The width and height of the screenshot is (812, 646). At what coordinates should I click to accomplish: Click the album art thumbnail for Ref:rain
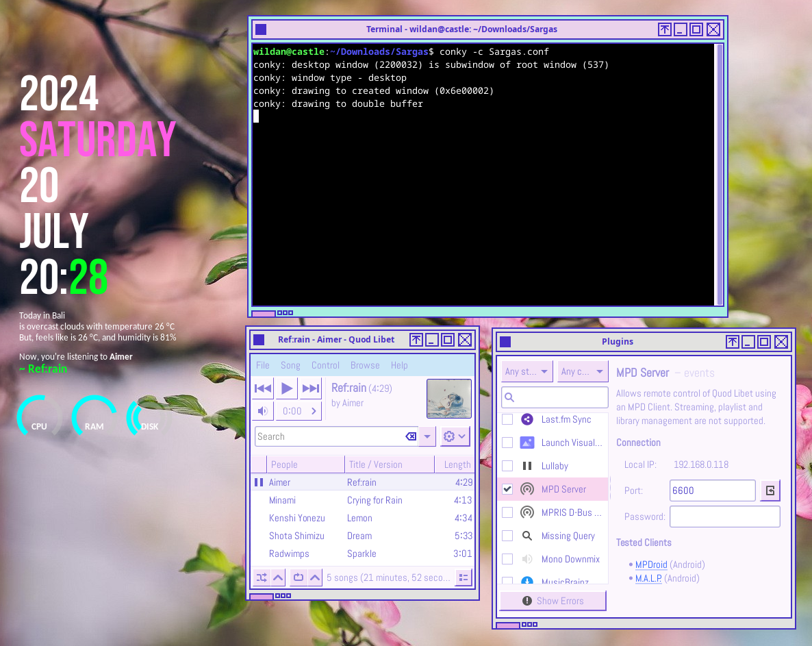pyautogui.click(x=449, y=398)
